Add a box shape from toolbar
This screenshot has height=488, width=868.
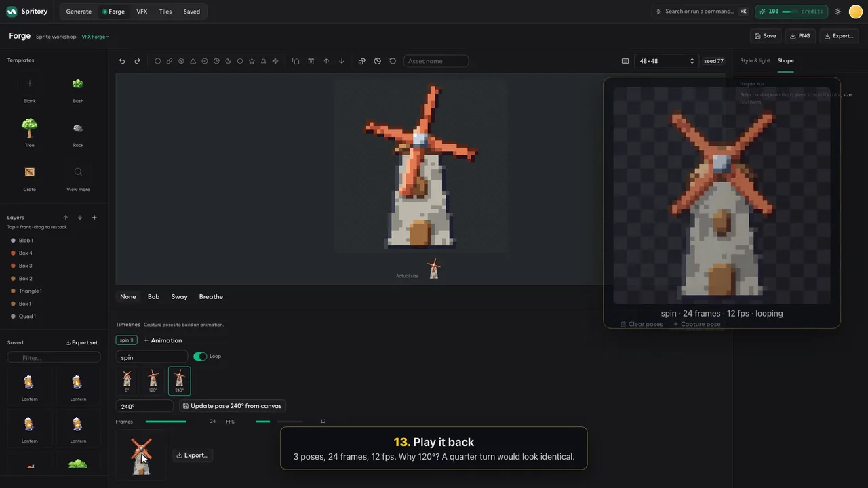[181, 61]
